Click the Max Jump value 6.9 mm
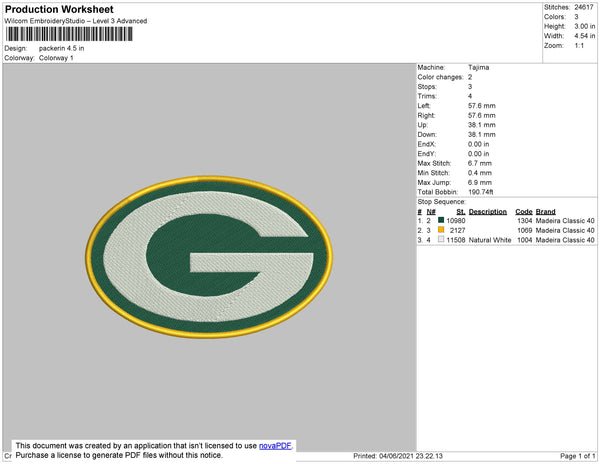Viewport: 600px width, 464px height. [479, 182]
